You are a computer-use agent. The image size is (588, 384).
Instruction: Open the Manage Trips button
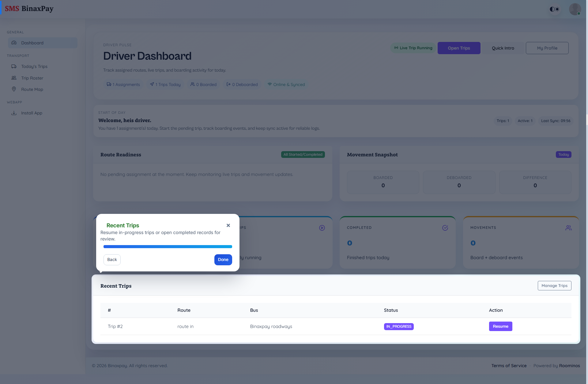pos(554,286)
